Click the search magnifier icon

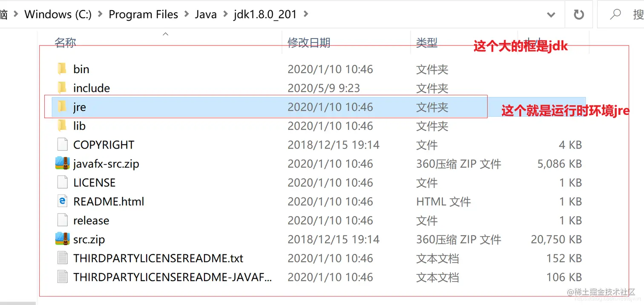[615, 14]
